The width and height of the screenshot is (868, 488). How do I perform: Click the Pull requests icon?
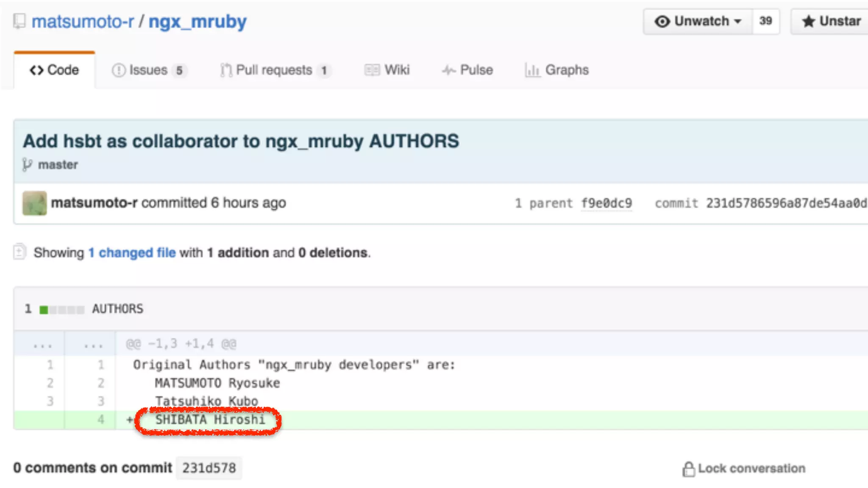226,70
